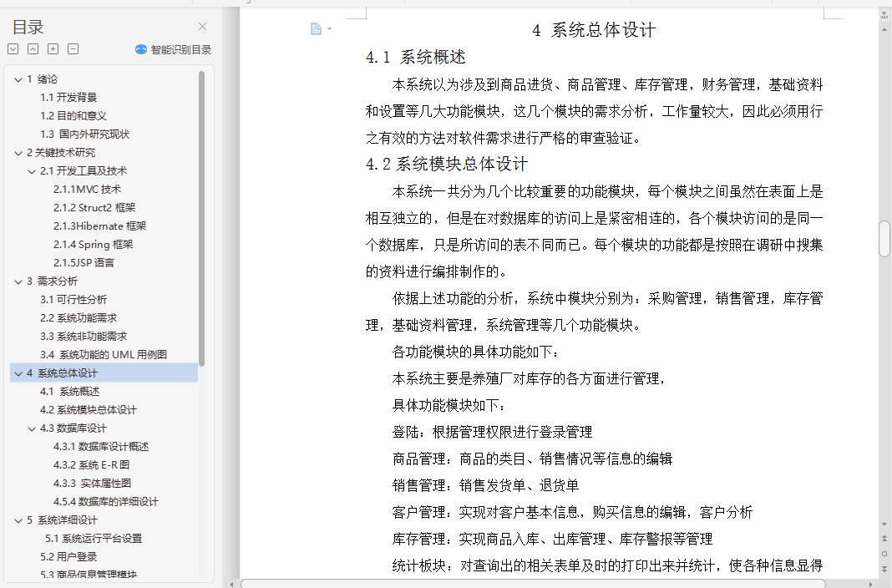The width and height of the screenshot is (892, 588).
Task: Click the 4.1 系统概述 heading in document
Action: coord(416,57)
